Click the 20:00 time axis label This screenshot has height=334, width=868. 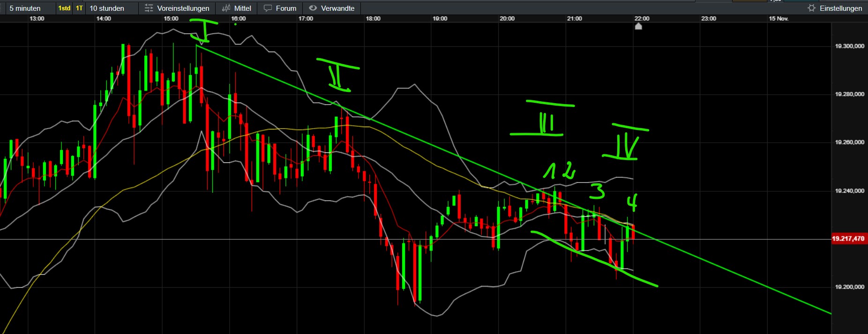[x=507, y=19]
